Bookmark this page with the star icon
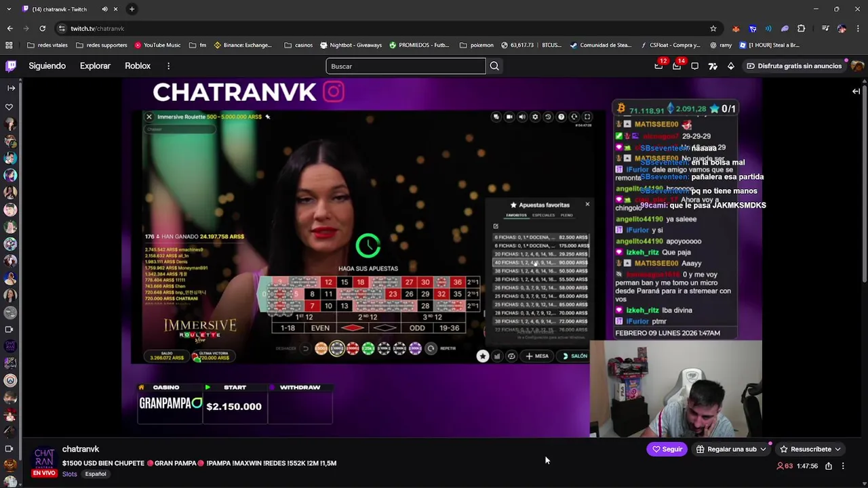The width and height of the screenshot is (868, 488). (x=713, y=28)
